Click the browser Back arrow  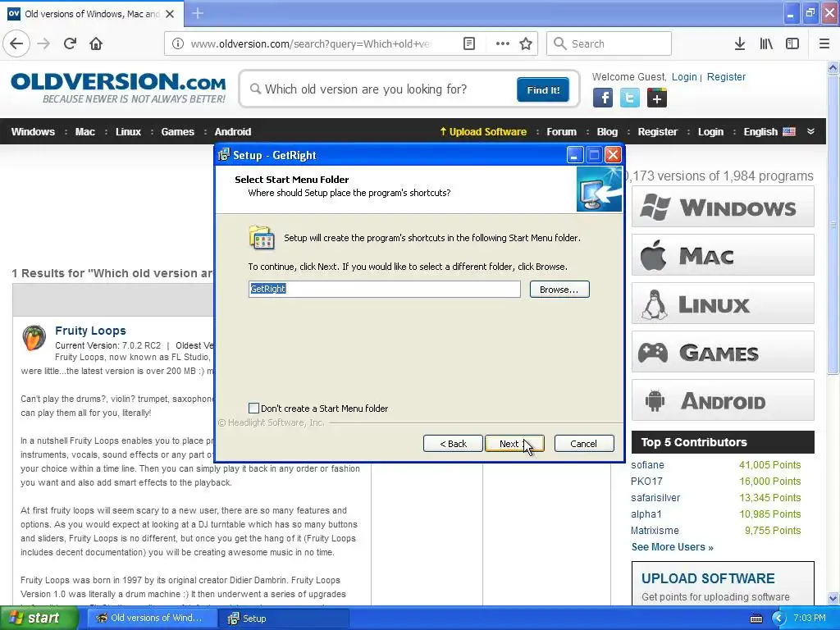tap(16, 43)
